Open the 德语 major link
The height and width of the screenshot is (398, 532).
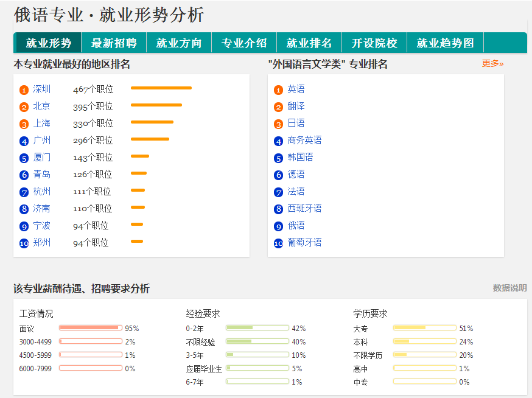click(296, 175)
